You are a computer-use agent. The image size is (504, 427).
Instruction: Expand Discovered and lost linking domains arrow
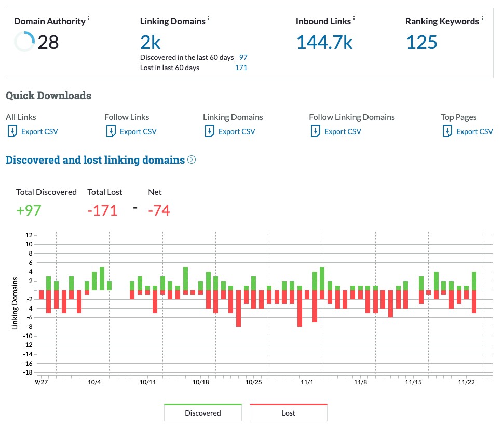click(x=192, y=160)
